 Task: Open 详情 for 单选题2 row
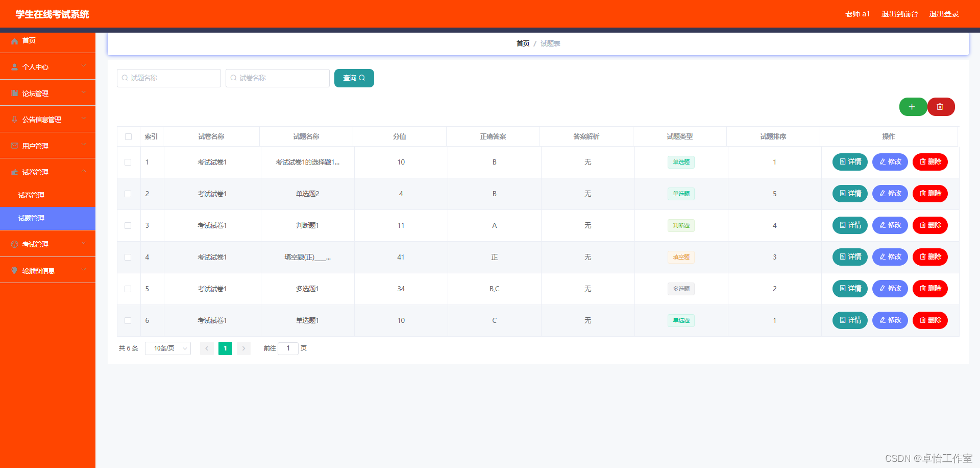tap(850, 194)
